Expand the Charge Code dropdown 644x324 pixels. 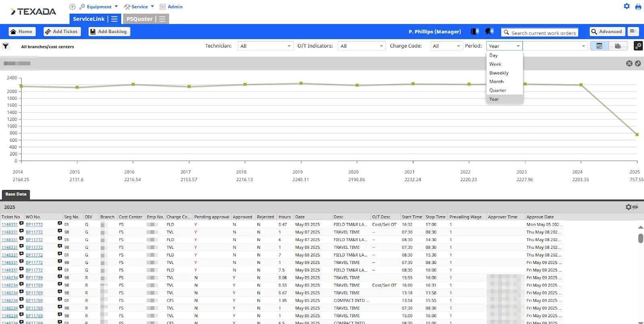(x=446, y=46)
